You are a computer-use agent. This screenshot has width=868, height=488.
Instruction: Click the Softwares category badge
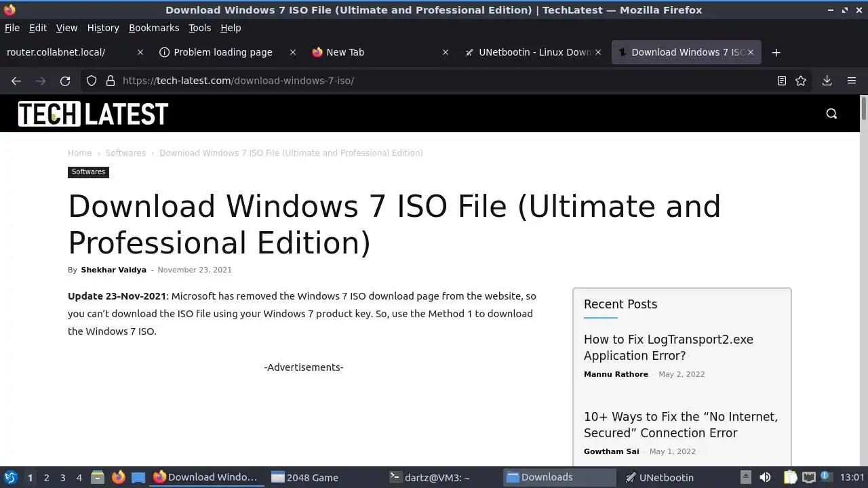coord(89,172)
